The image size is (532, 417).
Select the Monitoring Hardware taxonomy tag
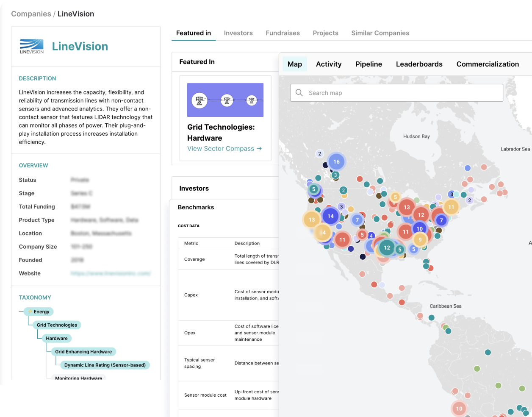click(78, 378)
